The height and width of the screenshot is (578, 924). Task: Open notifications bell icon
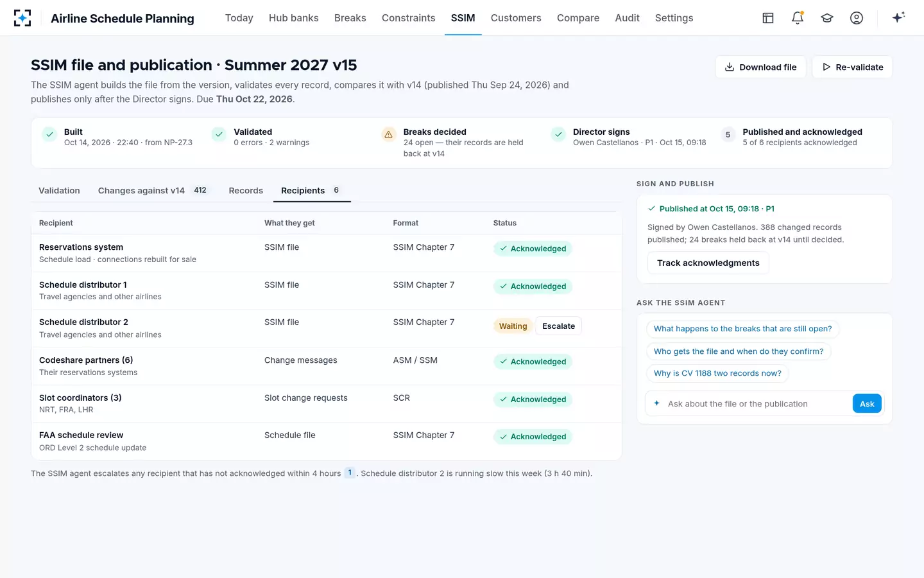coord(798,18)
